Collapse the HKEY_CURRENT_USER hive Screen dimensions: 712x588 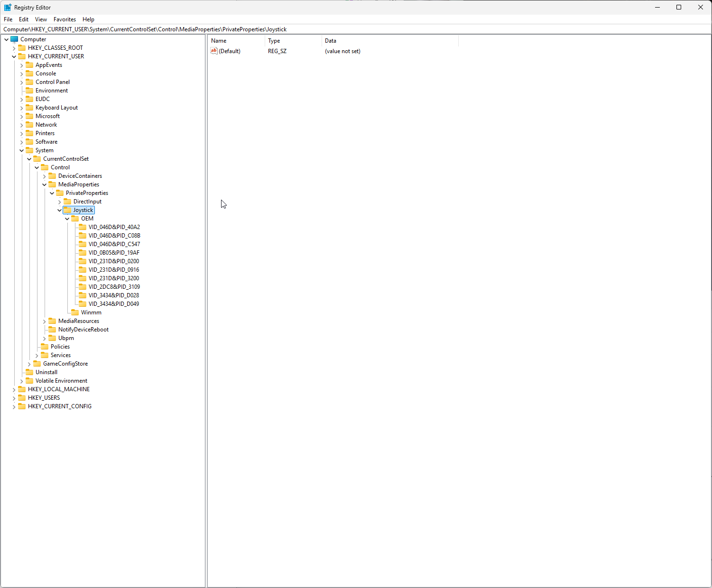(14, 56)
